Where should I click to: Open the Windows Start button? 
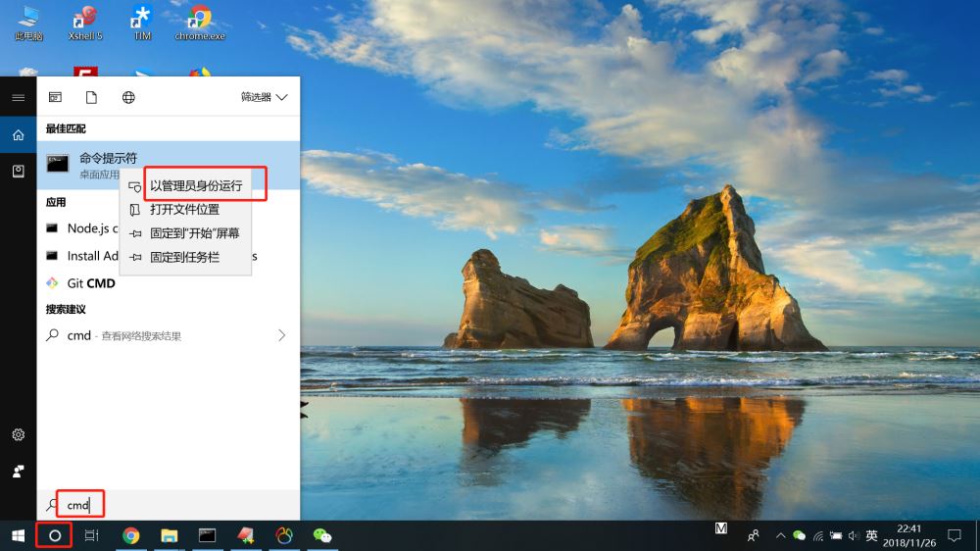click(18, 535)
